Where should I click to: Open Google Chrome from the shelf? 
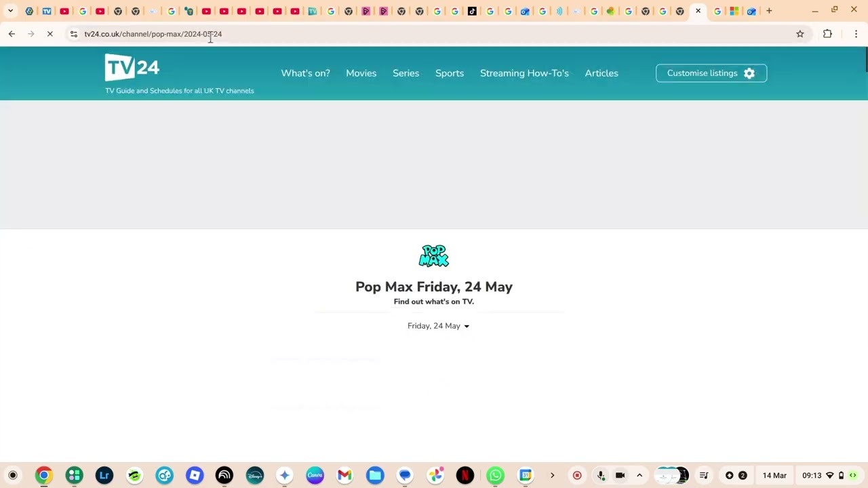point(44,475)
